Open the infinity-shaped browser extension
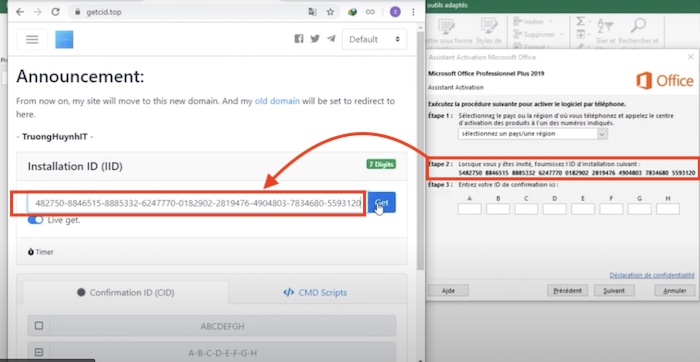 pos(370,12)
